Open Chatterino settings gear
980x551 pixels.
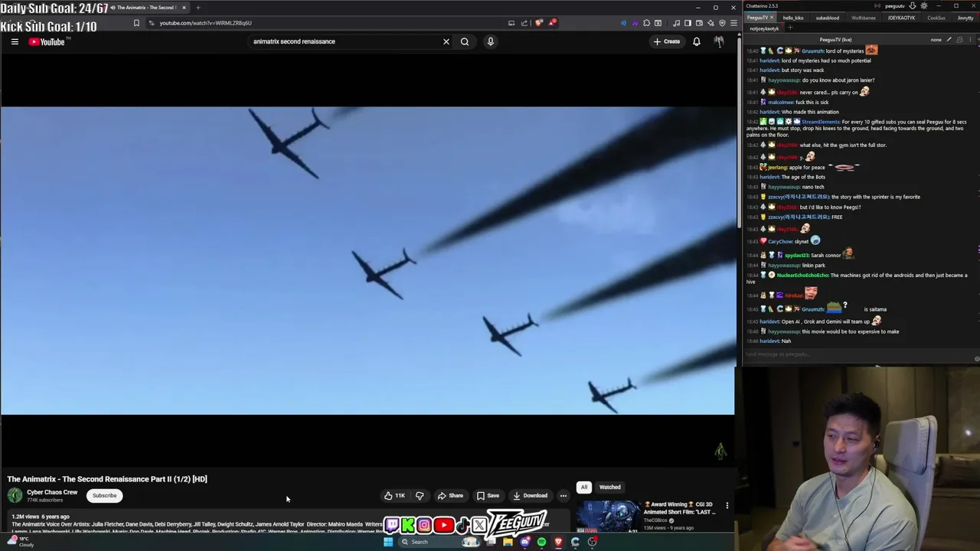[924, 6]
